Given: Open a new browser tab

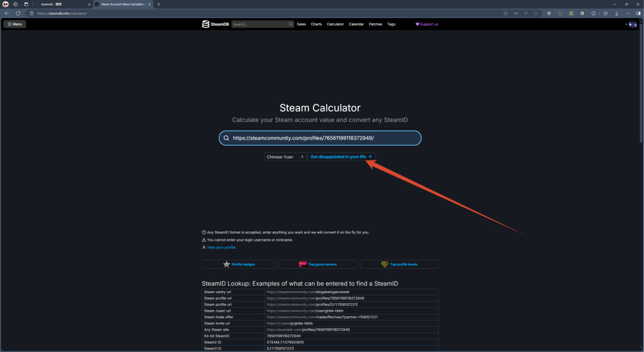Looking at the screenshot, I should (159, 4).
